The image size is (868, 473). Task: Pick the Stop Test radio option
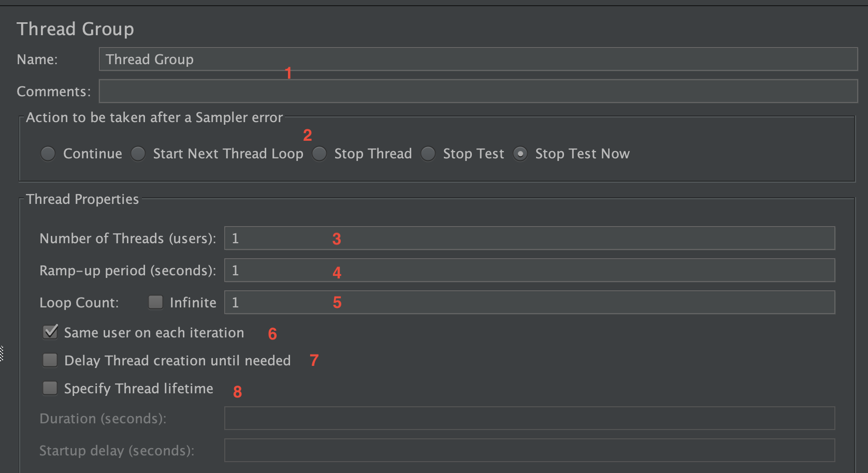click(x=428, y=154)
